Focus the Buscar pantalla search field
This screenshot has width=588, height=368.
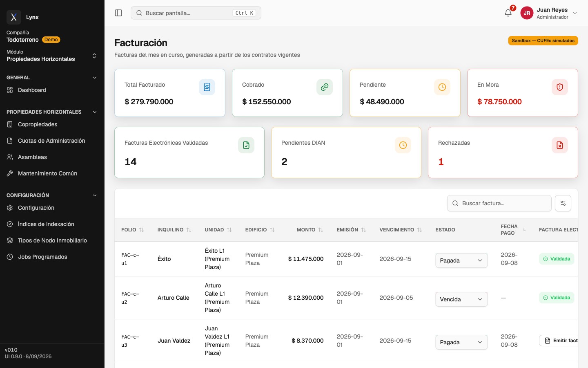point(196,13)
